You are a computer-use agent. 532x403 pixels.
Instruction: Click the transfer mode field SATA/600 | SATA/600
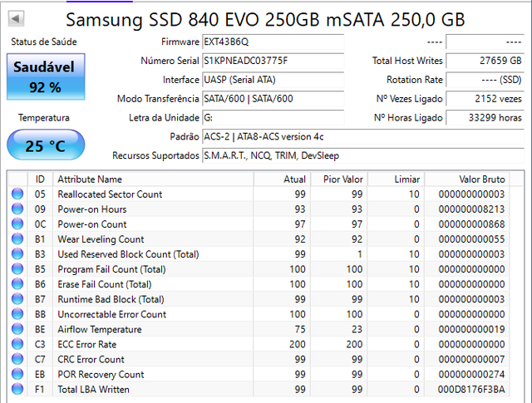273,99
